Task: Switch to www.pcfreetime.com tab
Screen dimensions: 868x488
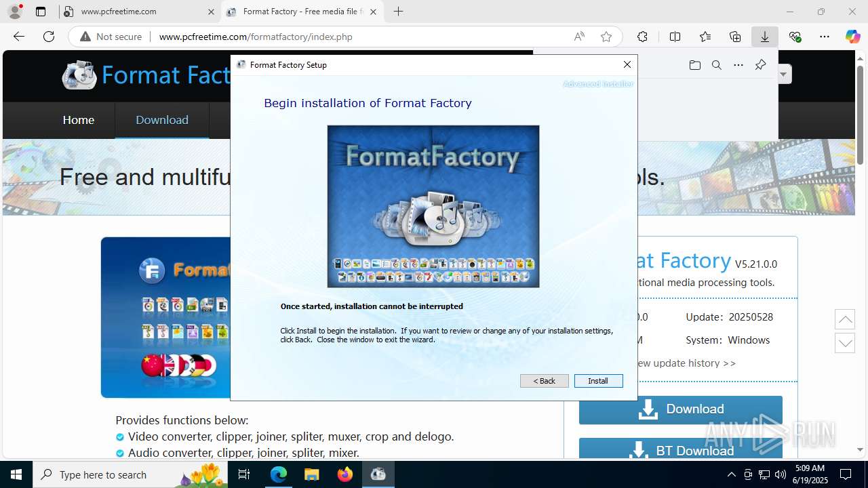Action: pyautogui.click(x=139, y=12)
